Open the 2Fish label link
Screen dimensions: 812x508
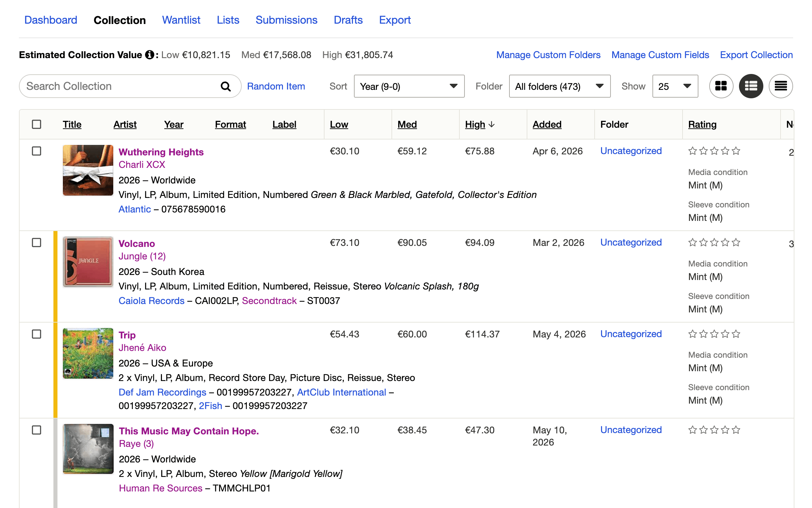point(210,406)
